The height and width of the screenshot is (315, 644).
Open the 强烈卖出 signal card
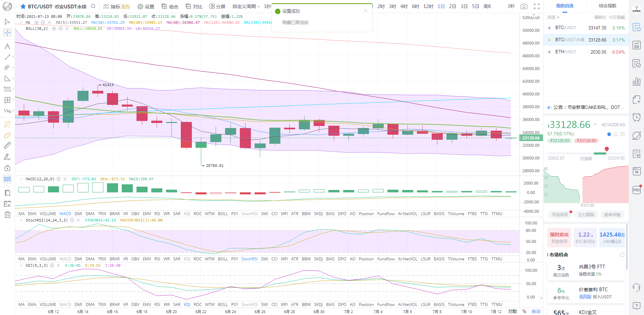pyautogui.click(x=559, y=238)
